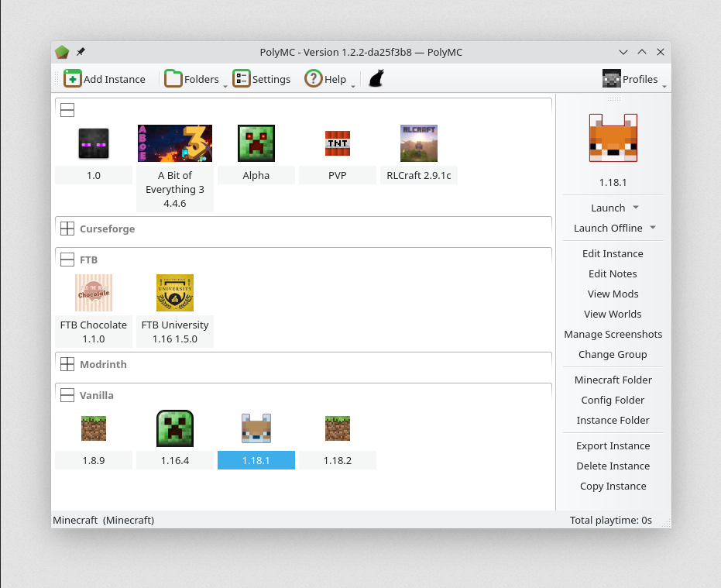Expand the Modrinth group

67,364
